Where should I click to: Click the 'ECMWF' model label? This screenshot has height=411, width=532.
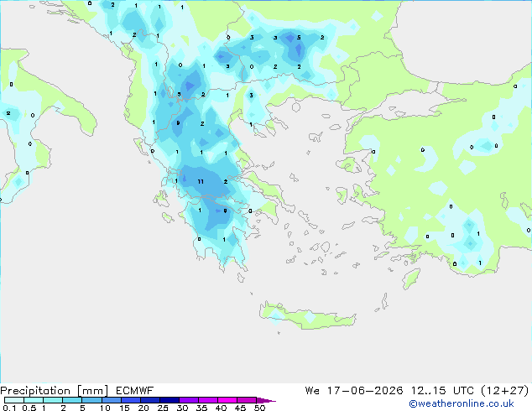pos(135,391)
